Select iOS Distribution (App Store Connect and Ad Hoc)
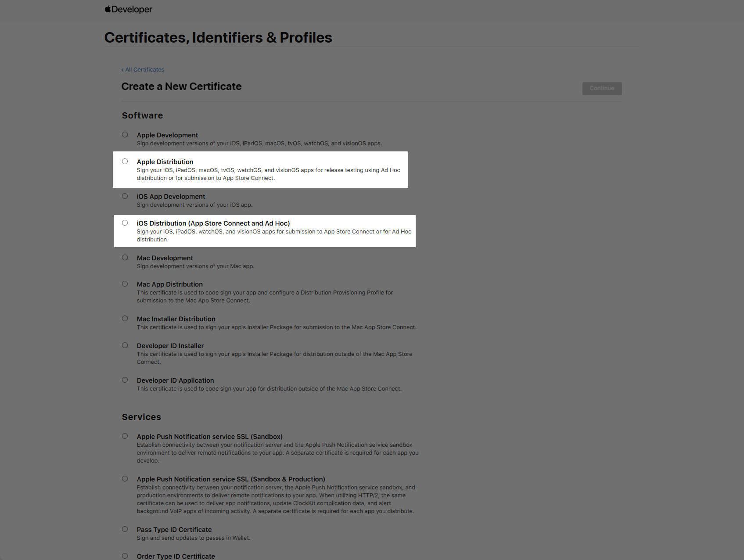Viewport: 744px width, 560px height. pos(125,223)
